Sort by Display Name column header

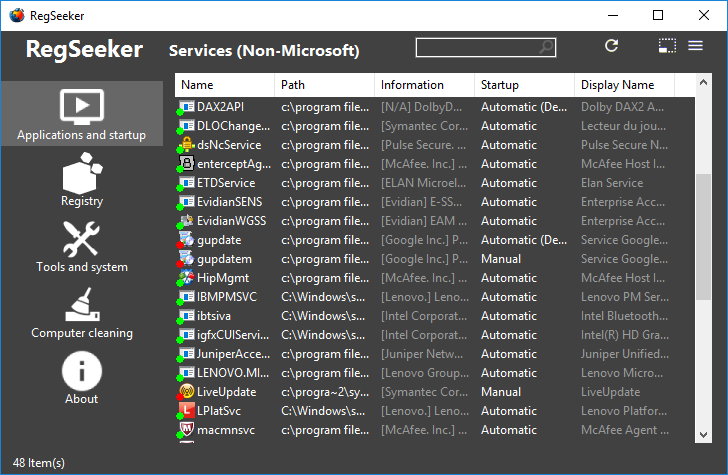pyautogui.click(x=624, y=85)
